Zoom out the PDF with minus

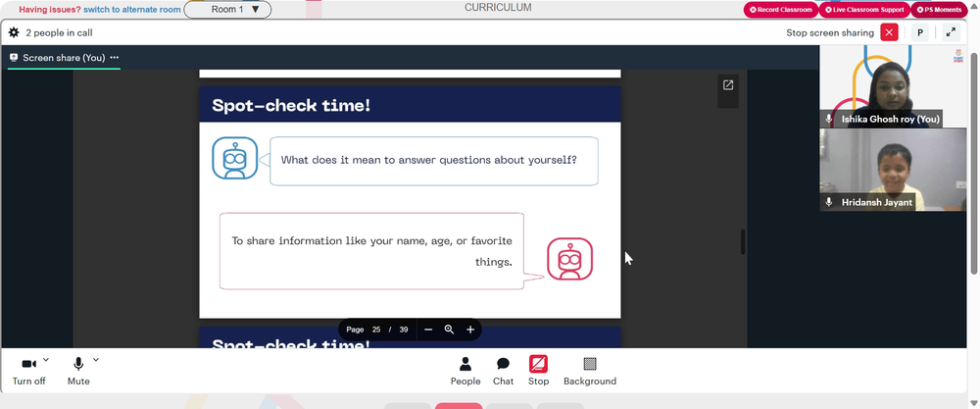tap(428, 330)
